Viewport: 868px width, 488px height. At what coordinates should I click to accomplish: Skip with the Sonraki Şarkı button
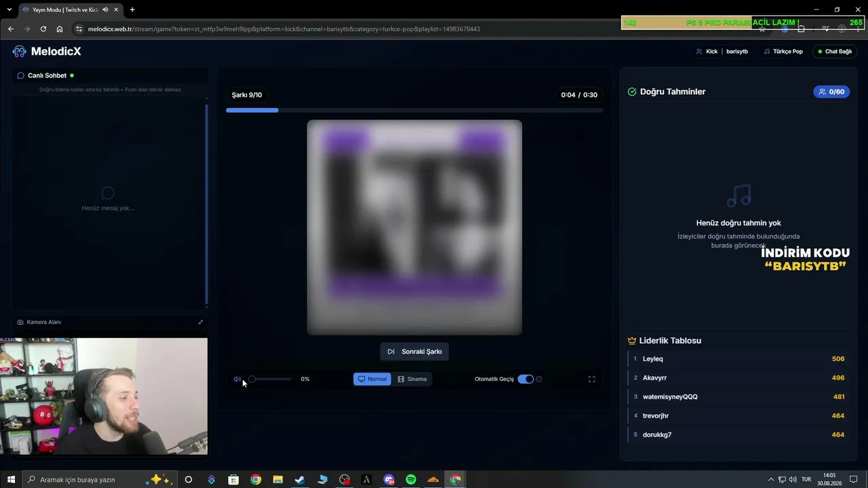tap(414, 352)
